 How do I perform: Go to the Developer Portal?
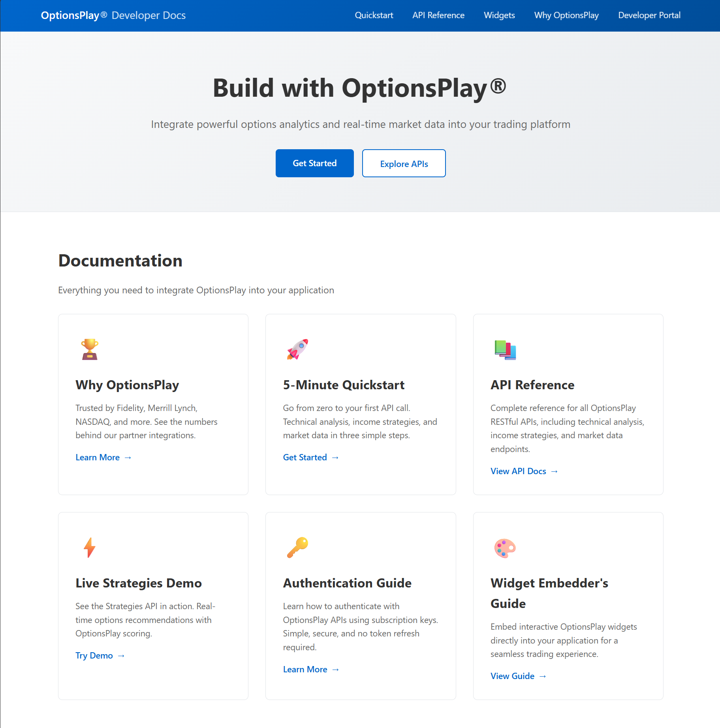[x=649, y=15]
